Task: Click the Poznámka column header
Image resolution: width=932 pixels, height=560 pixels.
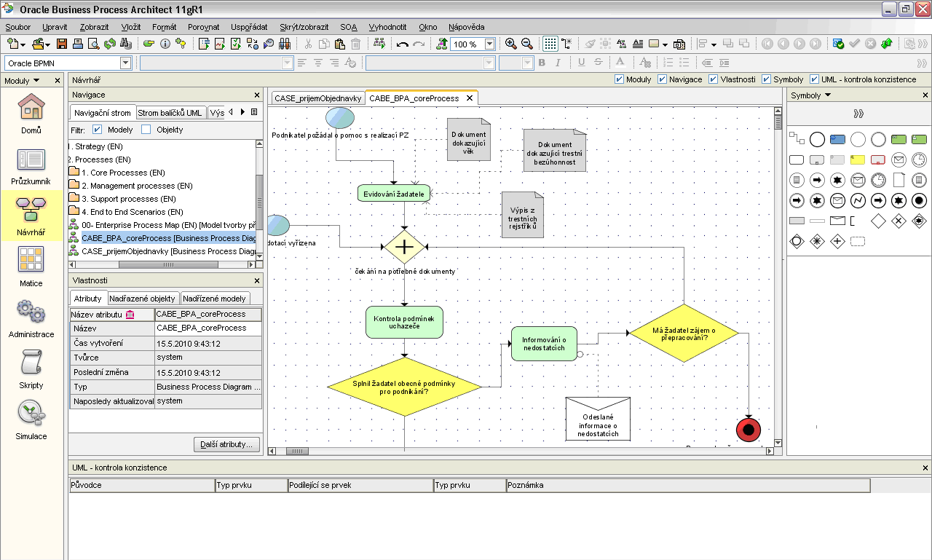Action: [688, 485]
